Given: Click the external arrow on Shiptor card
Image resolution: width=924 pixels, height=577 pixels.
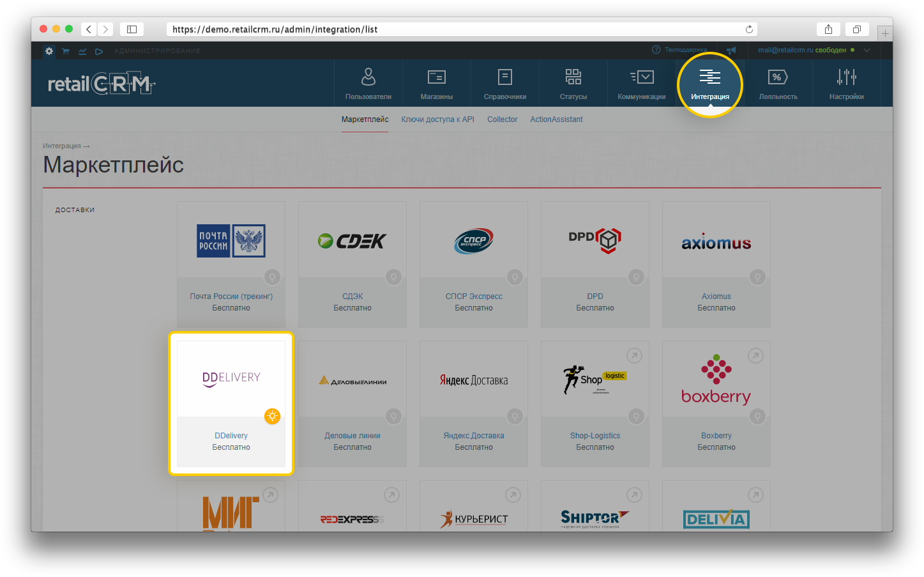Looking at the screenshot, I should pyautogui.click(x=634, y=495).
